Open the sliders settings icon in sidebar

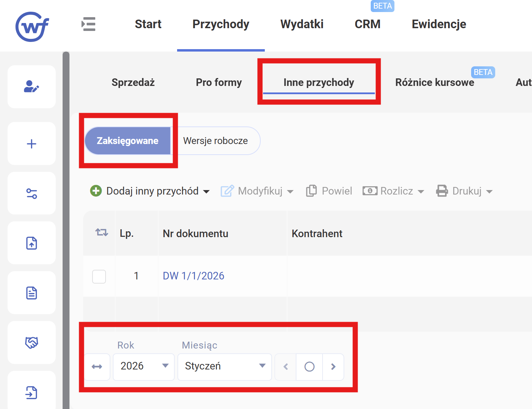pyautogui.click(x=31, y=194)
